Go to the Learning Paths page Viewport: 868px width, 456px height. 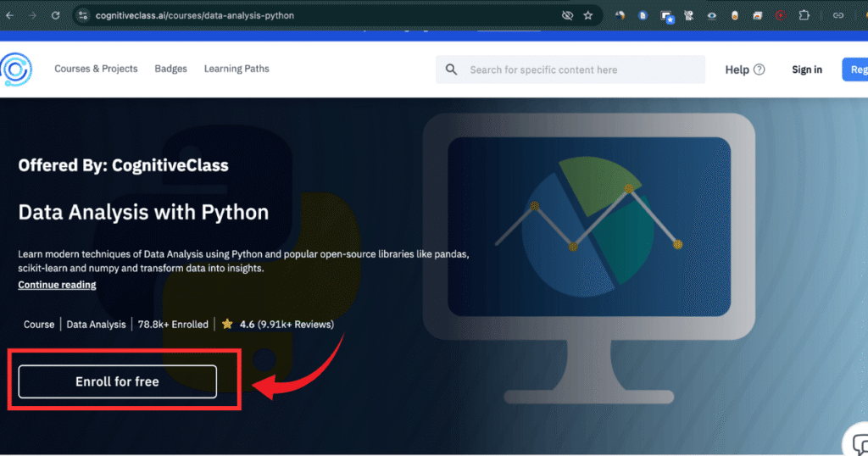tap(236, 69)
